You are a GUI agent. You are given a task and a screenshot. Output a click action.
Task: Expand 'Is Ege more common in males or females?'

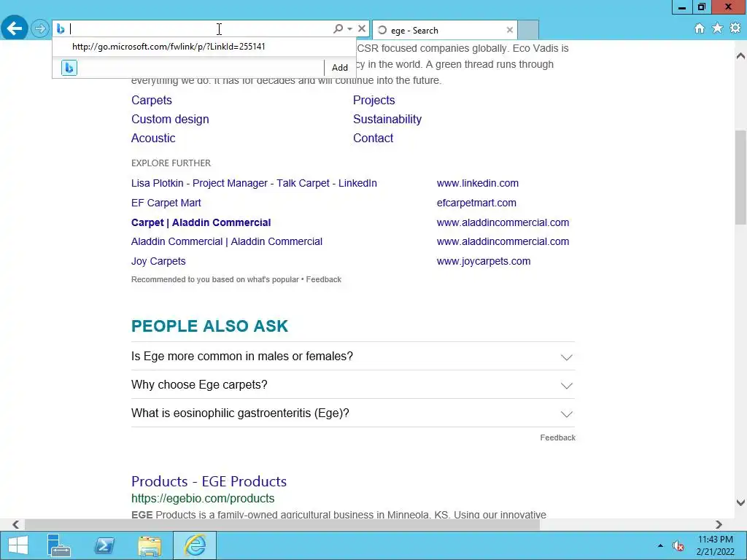coord(353,356)
